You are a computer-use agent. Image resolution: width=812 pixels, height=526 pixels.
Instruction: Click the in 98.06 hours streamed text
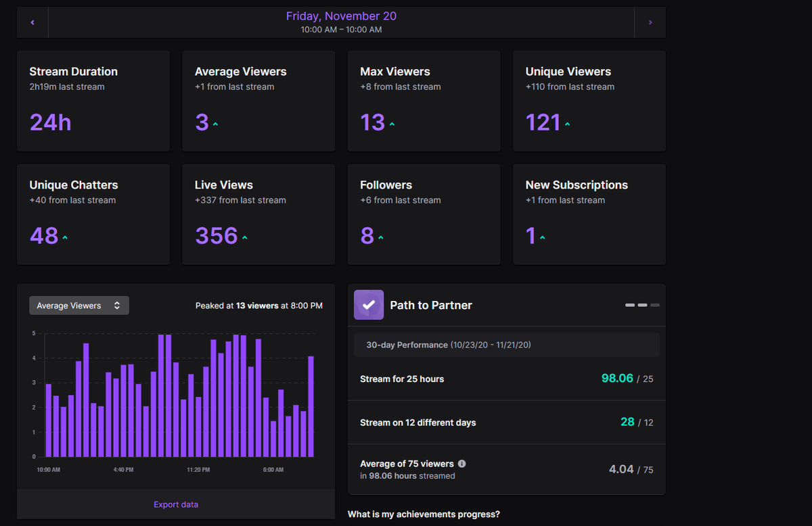tap(407, 476)
